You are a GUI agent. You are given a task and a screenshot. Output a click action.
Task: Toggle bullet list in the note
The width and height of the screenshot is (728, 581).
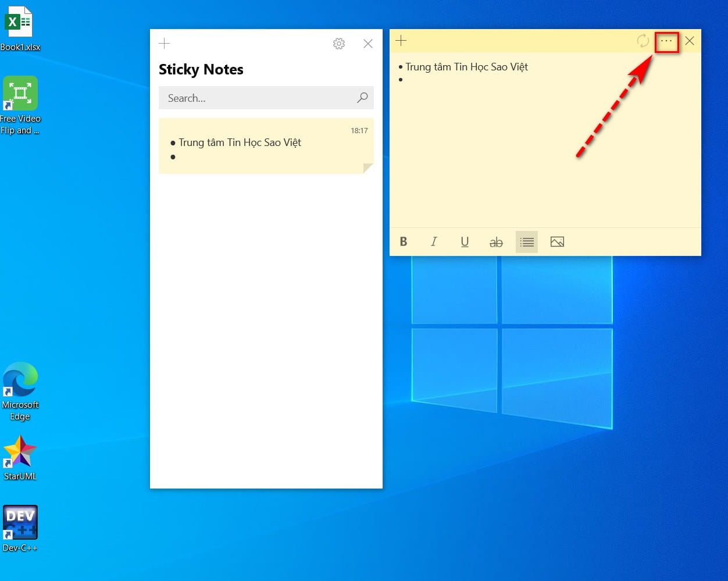(x=527, y=242)
